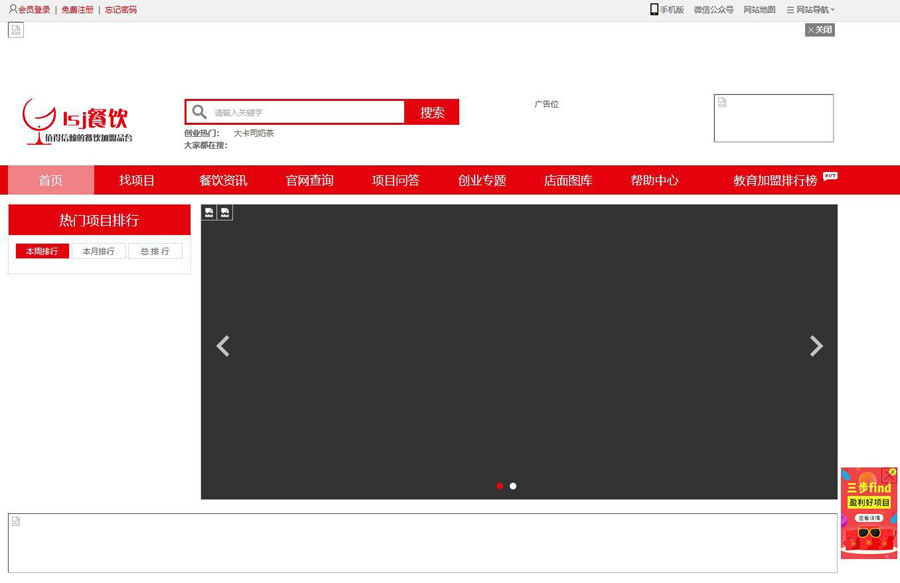Viewport: 900px width, 583px height.
Task: Switch to 总排行 ranking tab
Action: pyautogui.click(x=155, y=252)
